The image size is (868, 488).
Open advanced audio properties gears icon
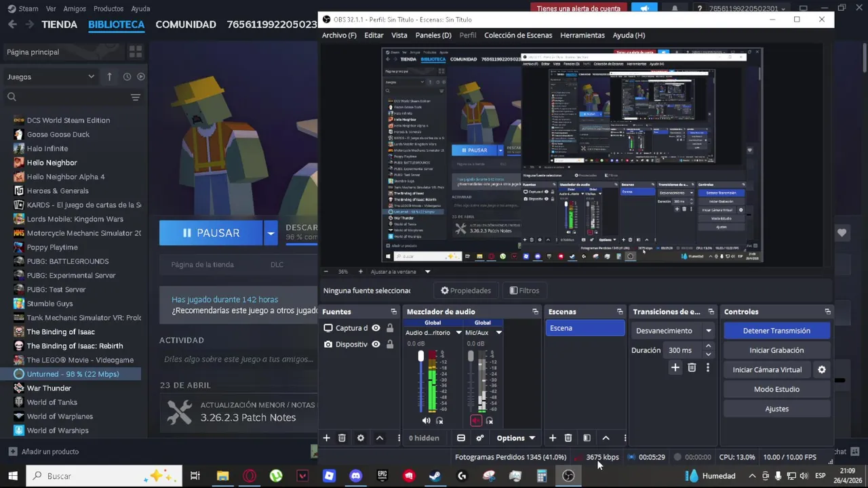(480, 438)
